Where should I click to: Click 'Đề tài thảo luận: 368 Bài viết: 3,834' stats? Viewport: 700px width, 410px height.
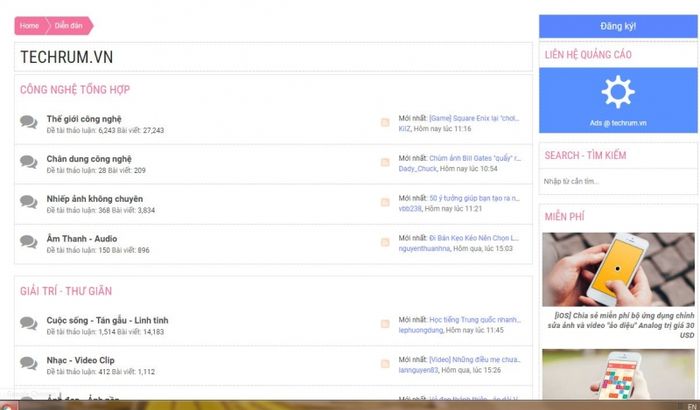coord(101,210)
